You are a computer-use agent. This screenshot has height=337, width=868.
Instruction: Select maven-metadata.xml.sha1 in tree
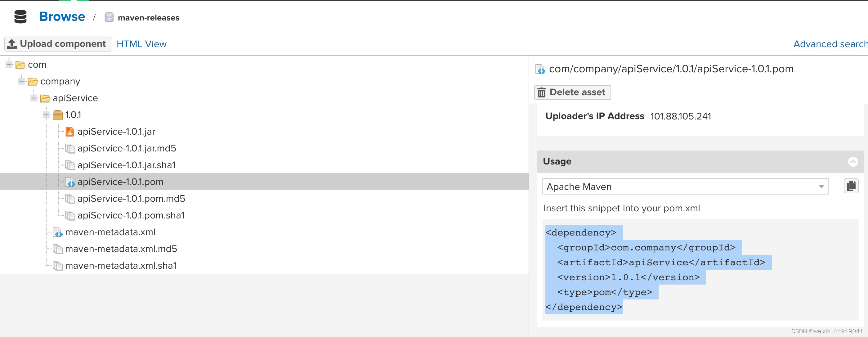click(121, 266)
